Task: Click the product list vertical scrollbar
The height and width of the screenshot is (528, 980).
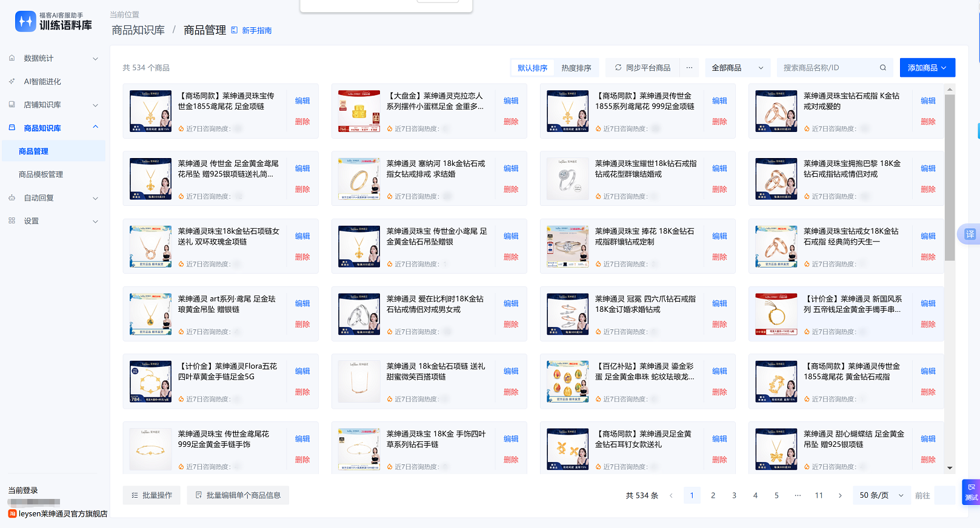Action: pyautogui.click(x=950, y=177)
